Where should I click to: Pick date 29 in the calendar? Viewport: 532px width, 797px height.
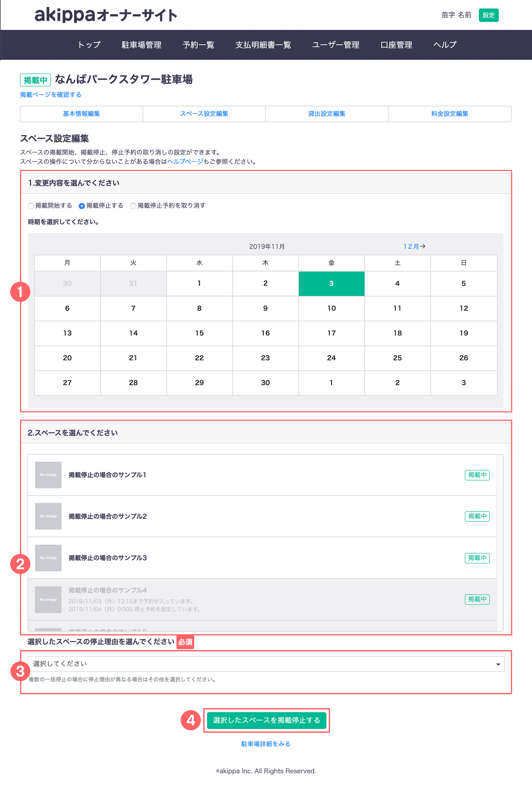click(199, 383)
